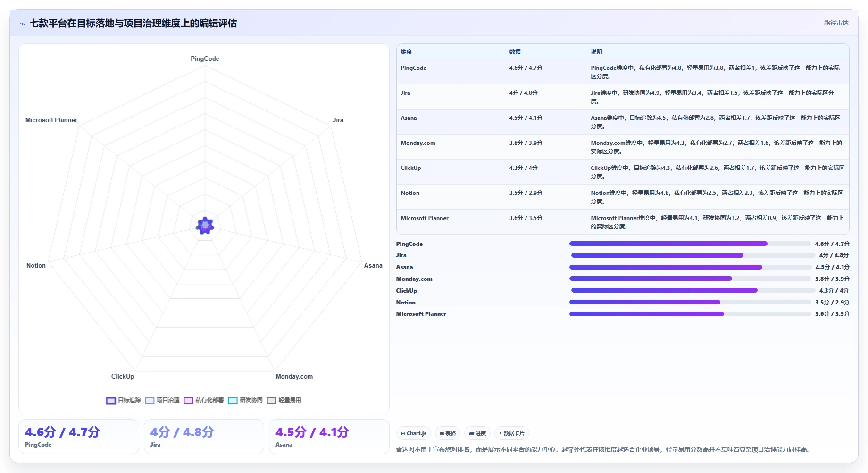868x473 pixels.
Task: Click the ClickUp table row name
Action: click(411, 168)
